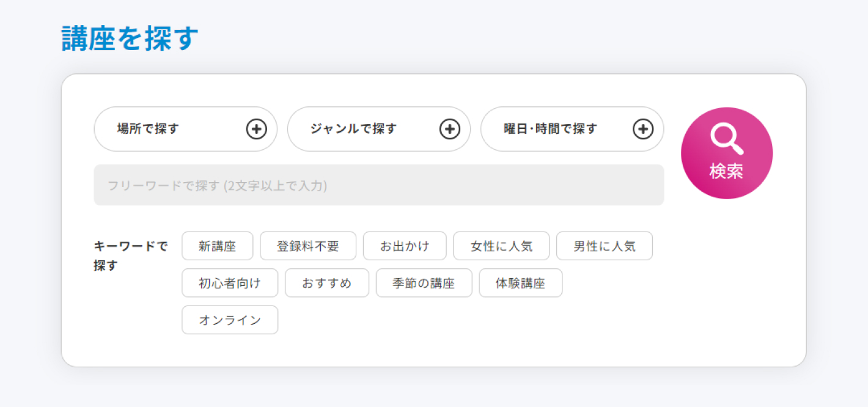Screen dimensions: 868x407
Task: Pick the 女性に人気 keyword tag
Action: pos(501,246)
